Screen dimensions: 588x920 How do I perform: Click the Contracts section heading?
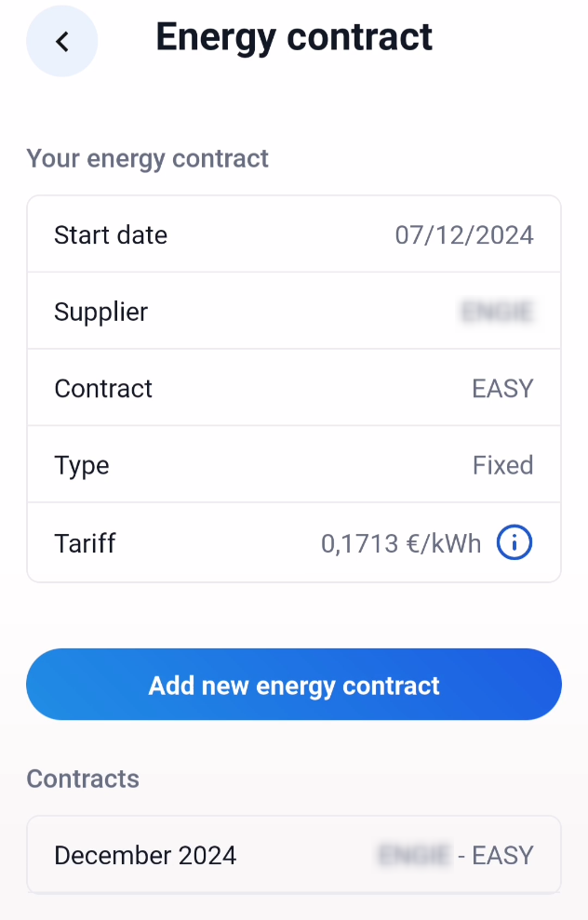83,779
